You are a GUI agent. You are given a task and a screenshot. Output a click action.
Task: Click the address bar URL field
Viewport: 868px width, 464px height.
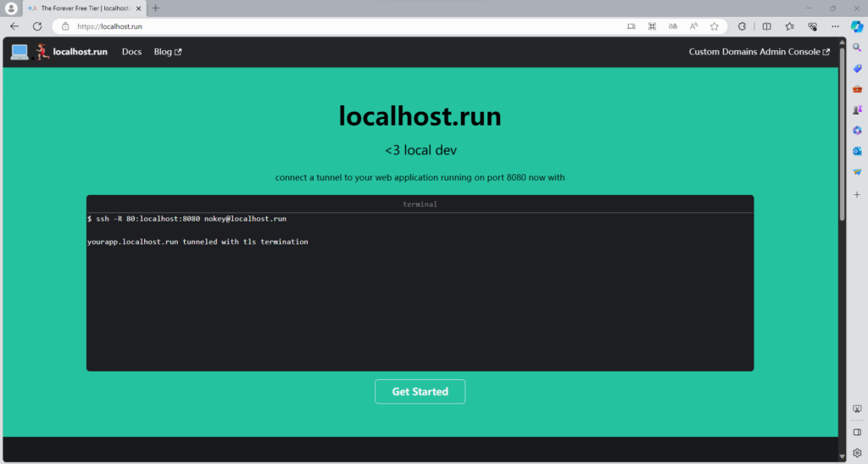click(x=339, y=26)
